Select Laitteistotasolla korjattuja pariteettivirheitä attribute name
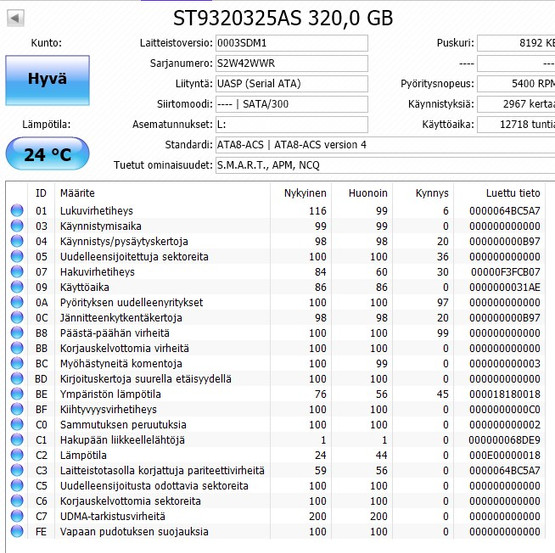 (162, 471)
